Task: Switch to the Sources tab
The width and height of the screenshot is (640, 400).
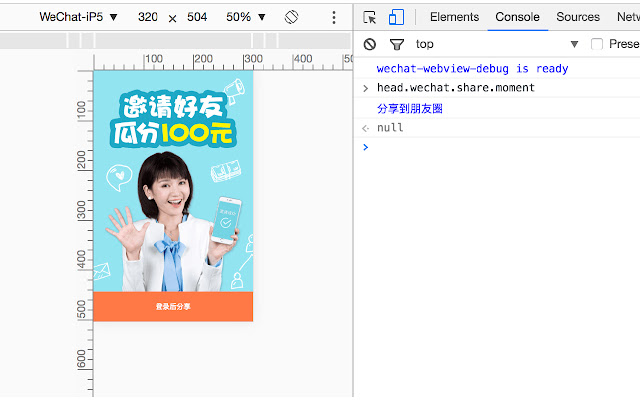Action: point(578,17)
